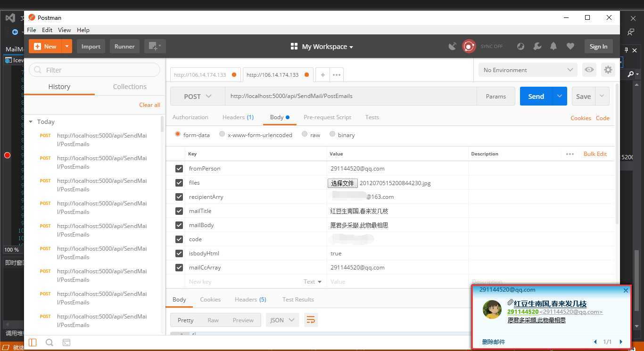Select the form-data radio button

[178, 134]
